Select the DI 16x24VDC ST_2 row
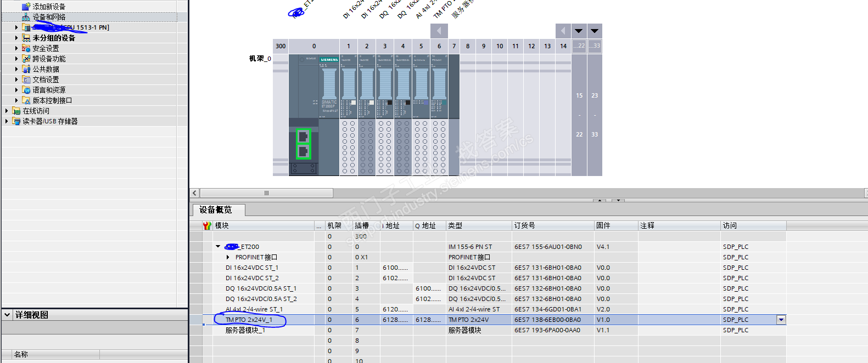 click(x=488, y=278)
